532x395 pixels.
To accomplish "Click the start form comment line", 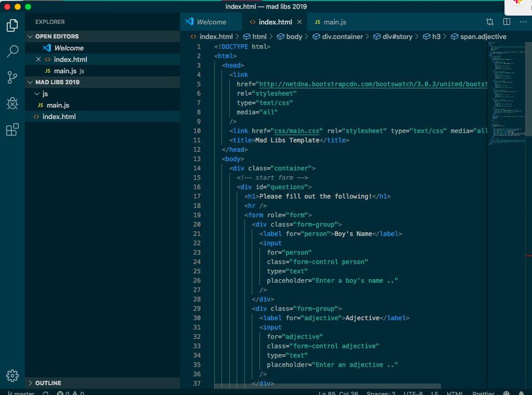I will coord(273,178).
